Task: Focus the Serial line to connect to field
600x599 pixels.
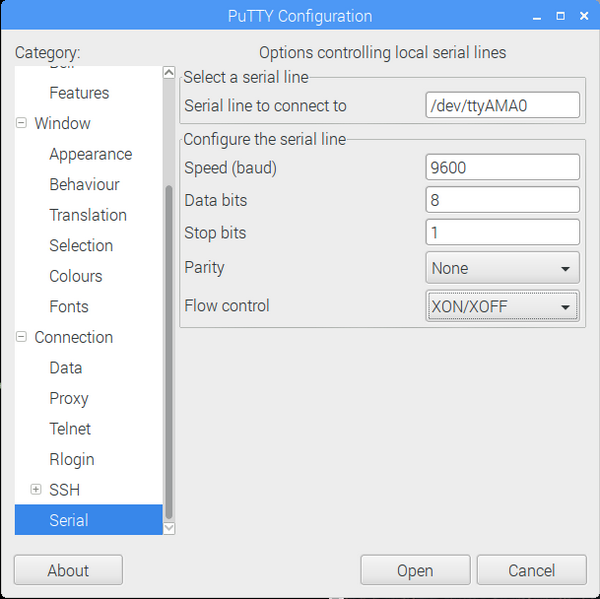Action: pos(502,105)
